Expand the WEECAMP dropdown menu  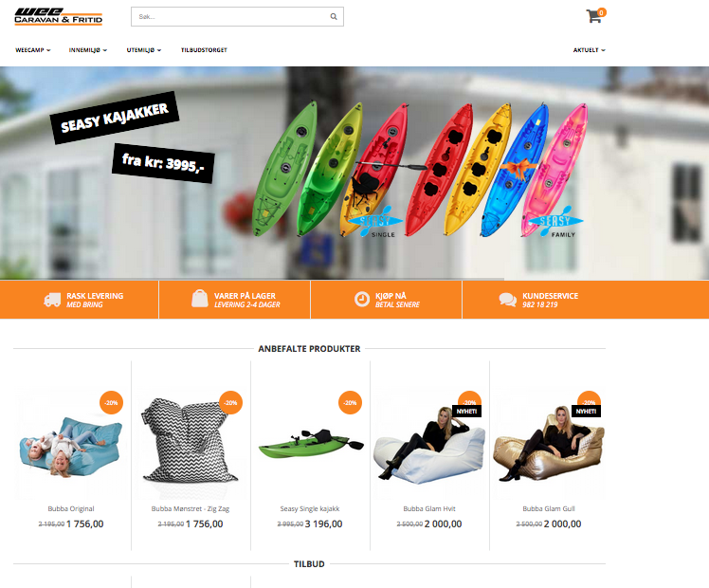point(32,50)
